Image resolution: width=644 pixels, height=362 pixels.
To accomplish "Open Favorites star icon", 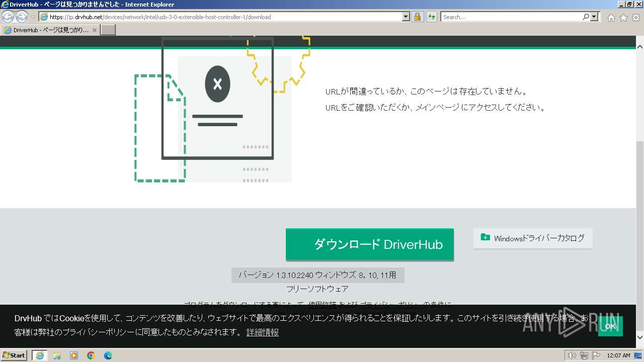I will 623,18.
